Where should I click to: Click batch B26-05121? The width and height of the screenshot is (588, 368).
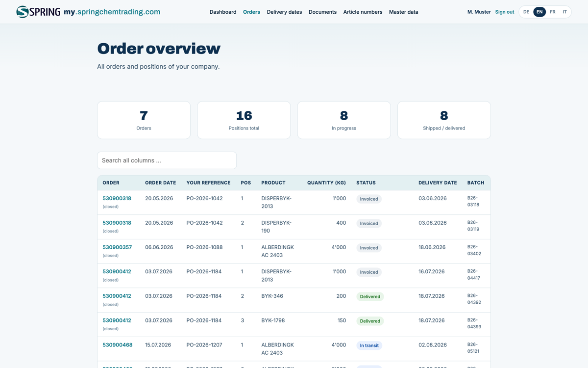point(473,348)
